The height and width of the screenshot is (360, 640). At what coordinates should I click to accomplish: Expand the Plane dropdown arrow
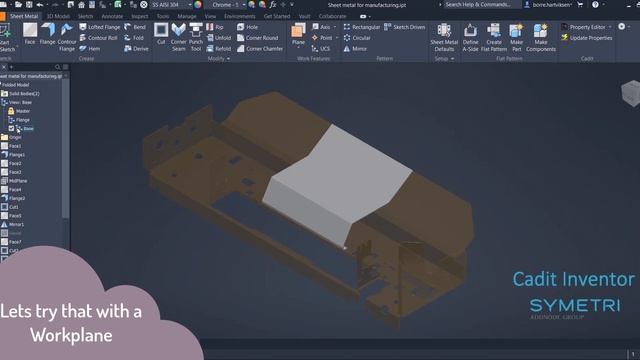(x=298, y=48)
